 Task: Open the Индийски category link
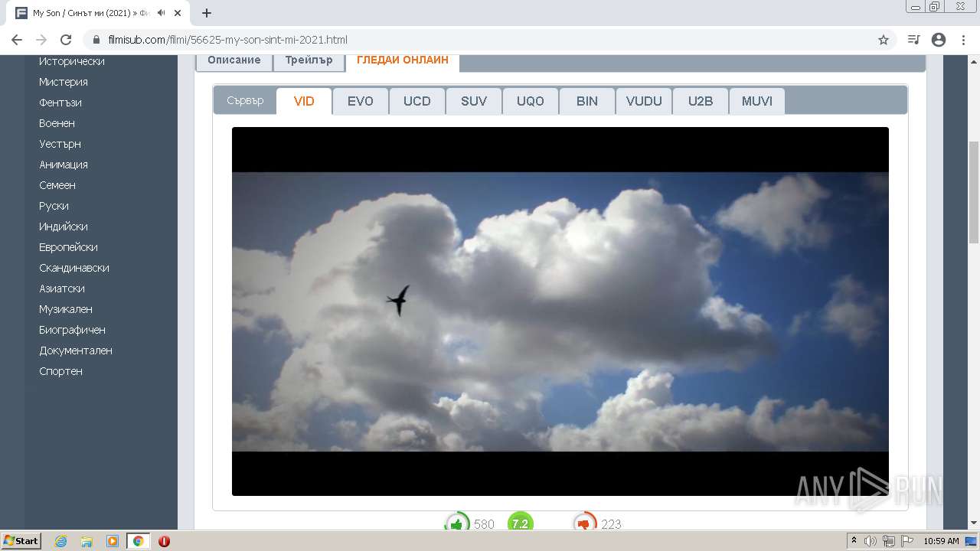click(x=64, y=227)
